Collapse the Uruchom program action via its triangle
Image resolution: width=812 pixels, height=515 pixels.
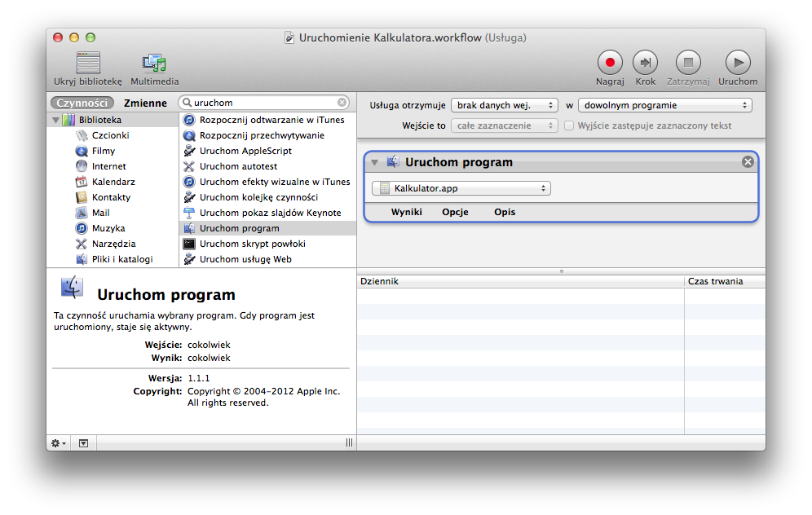point(374,162)
